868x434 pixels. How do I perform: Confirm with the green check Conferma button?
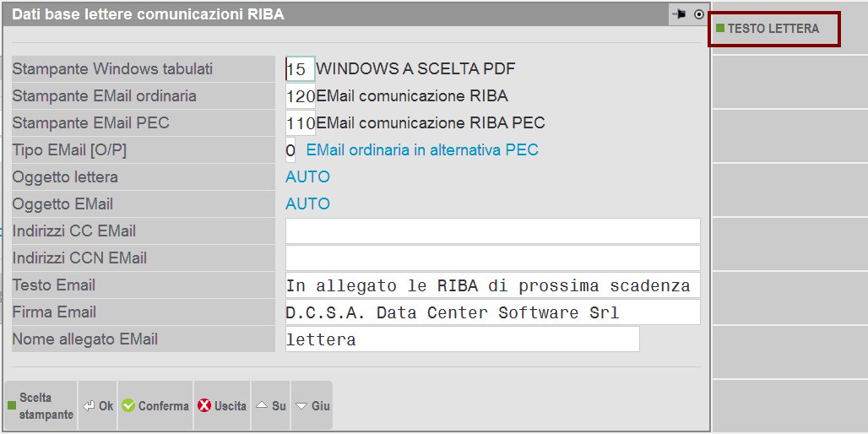click(155, 406)
